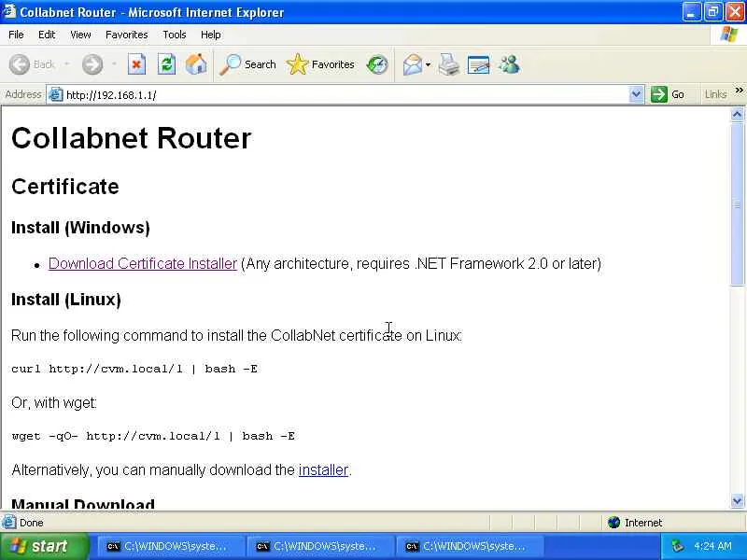Click the Manual Download heading
Viewport: 747px width, 560px height.
[83, 504]
